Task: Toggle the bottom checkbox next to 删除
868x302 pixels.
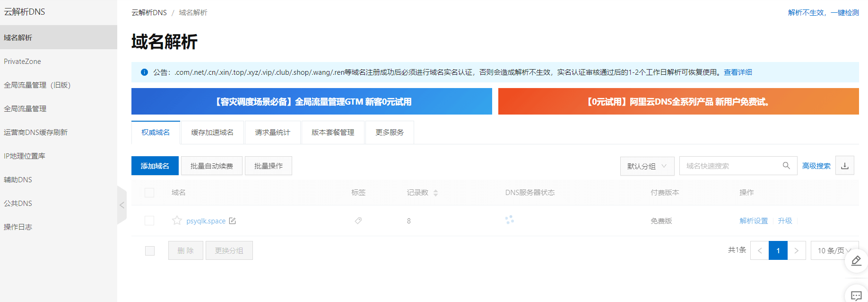Action: tap(150, 251)
